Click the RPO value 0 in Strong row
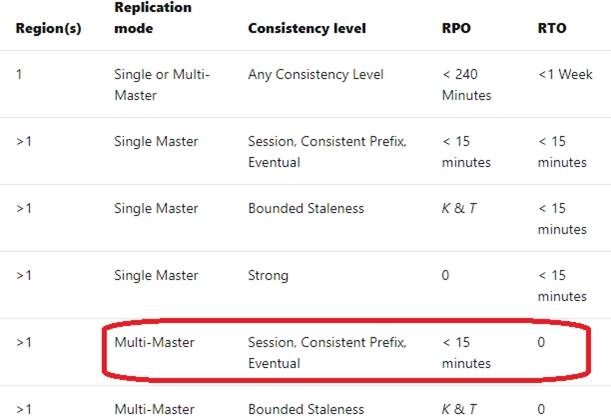Image resolution: width=611 pixels, height=416 pixels. click(446, 276)
